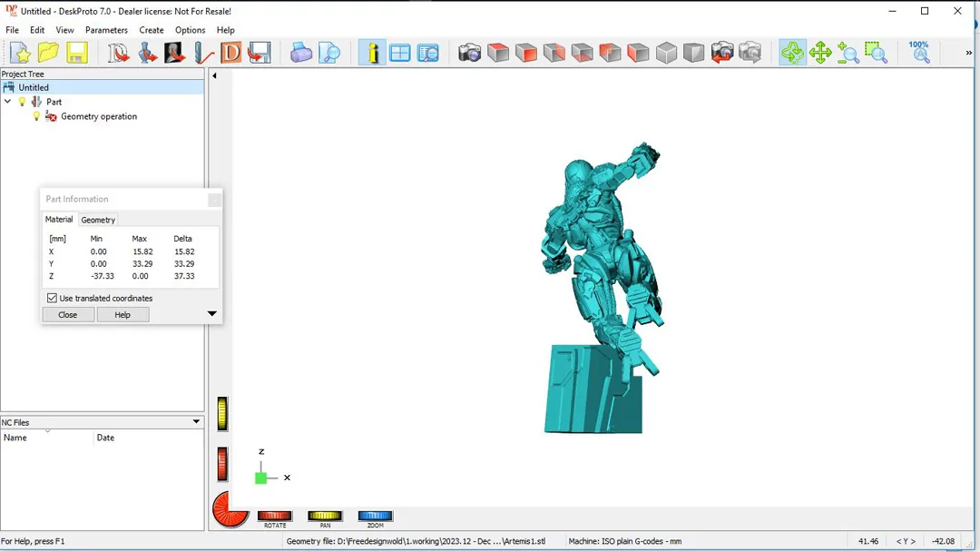The height and width of the screenshot is (552, 980).
Task: Load a geometry file via the D-arrow icon
Action: tap(118, 53)
